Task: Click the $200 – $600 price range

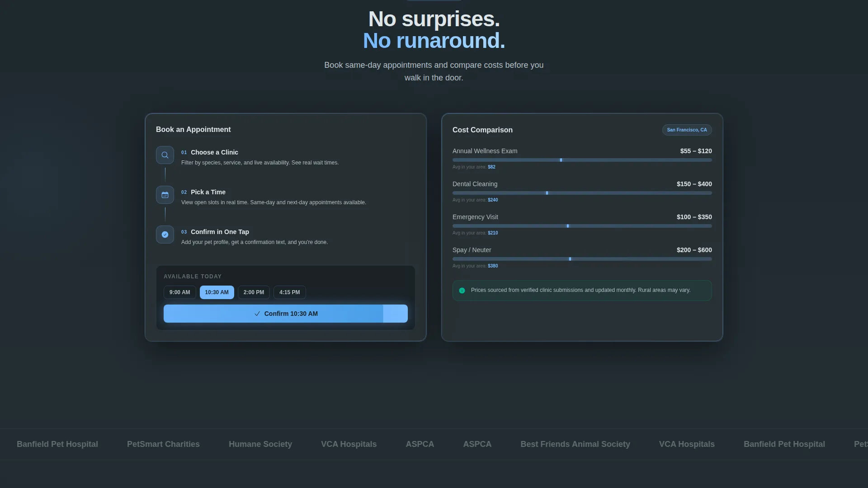Action: point(694,250)
